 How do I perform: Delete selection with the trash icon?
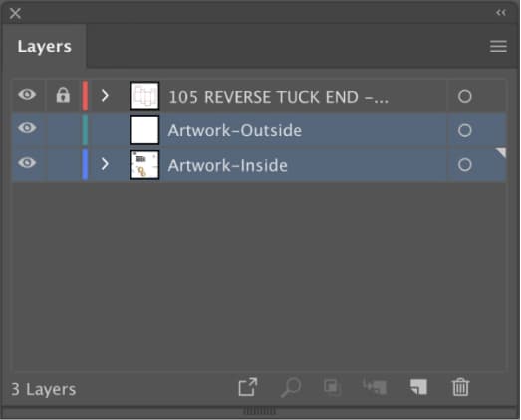click(460, 387)
